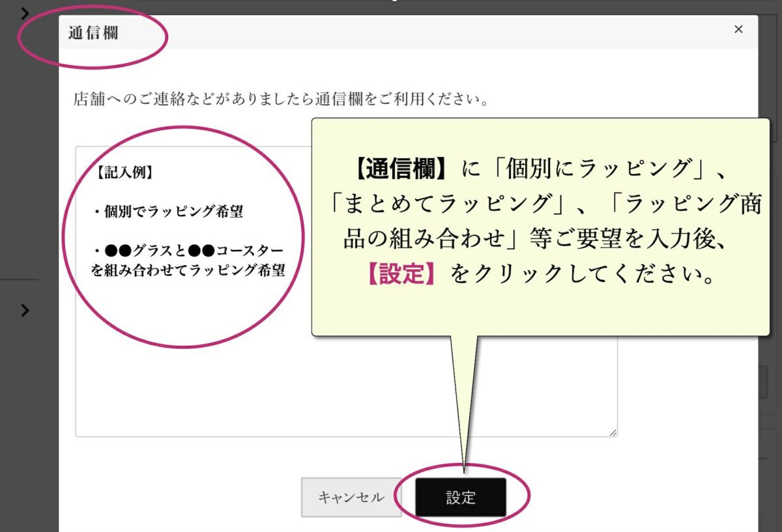Screen dimensions: 782x532
Task: Click the 設定 button to confirm
Action: point(461,497)
